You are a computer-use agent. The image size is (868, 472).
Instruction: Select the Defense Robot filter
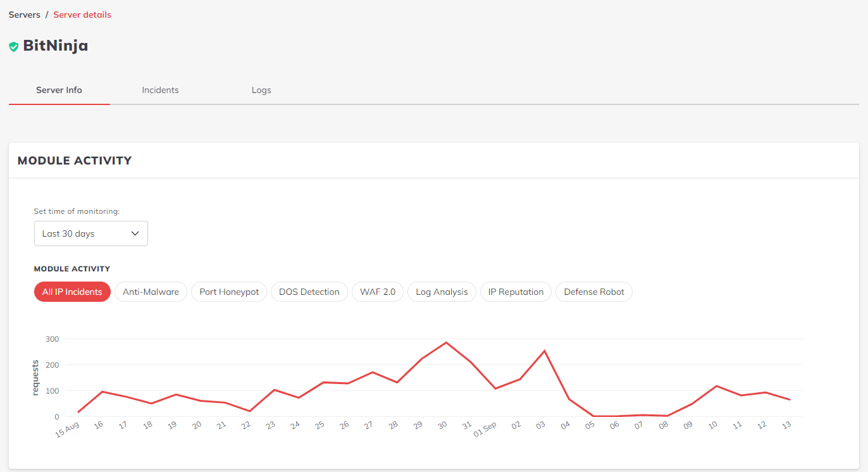click(594, 292)
